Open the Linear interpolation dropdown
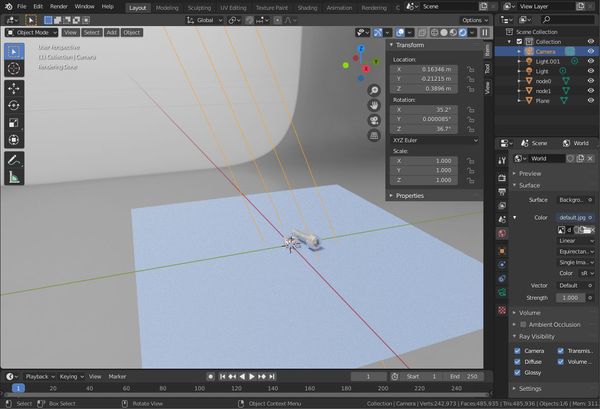600x409 pixels. [x=576, y=241]
